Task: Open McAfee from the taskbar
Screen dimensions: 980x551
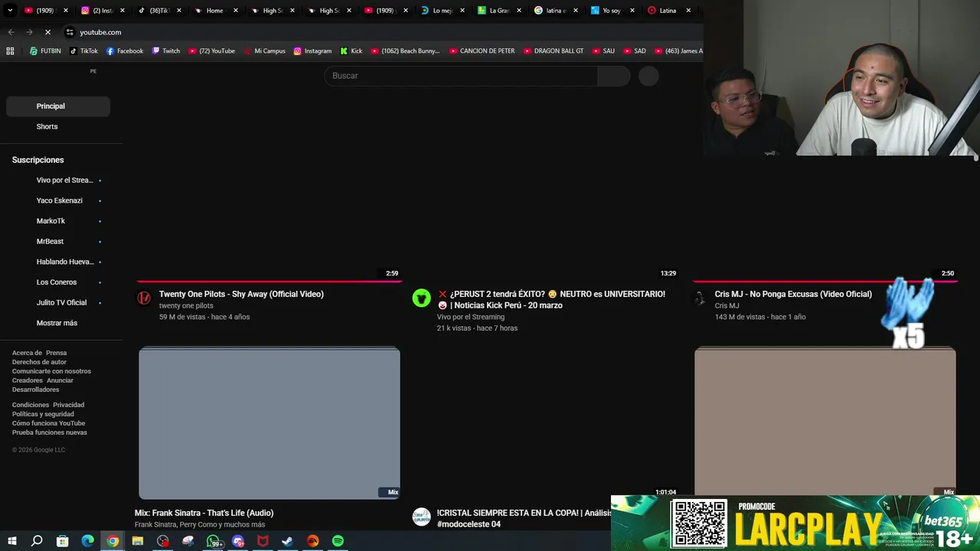Action: [x=263, y=541]
